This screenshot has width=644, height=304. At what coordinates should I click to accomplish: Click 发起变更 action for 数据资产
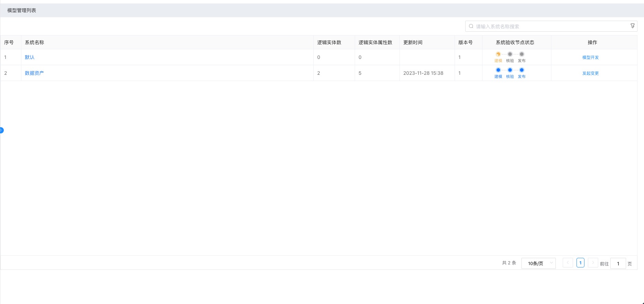590,73
